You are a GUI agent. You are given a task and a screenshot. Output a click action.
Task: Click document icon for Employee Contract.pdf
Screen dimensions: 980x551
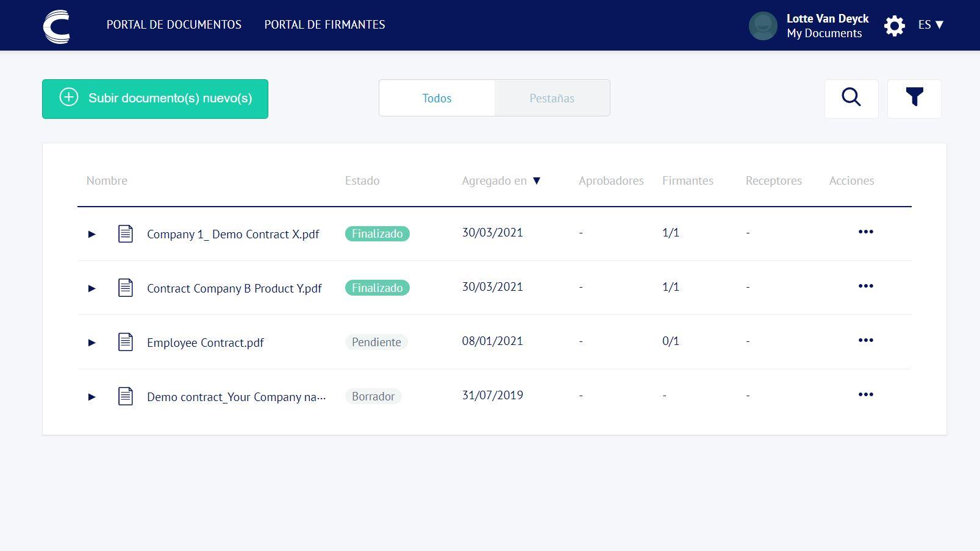pyautogui.click(x=125, y=342)
